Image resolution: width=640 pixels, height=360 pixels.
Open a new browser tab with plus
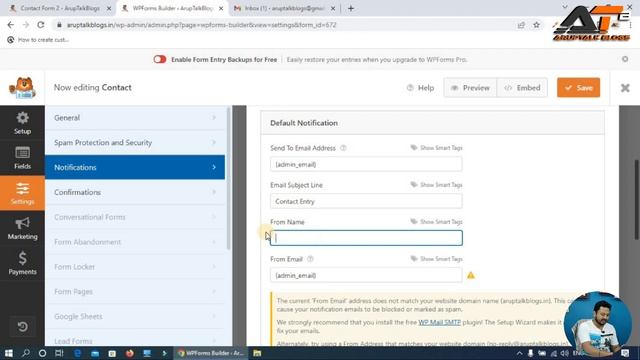point(351,8)
